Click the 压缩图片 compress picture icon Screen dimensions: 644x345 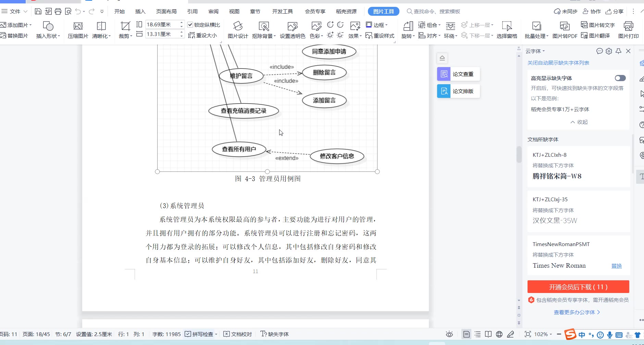tap(78, 26)
